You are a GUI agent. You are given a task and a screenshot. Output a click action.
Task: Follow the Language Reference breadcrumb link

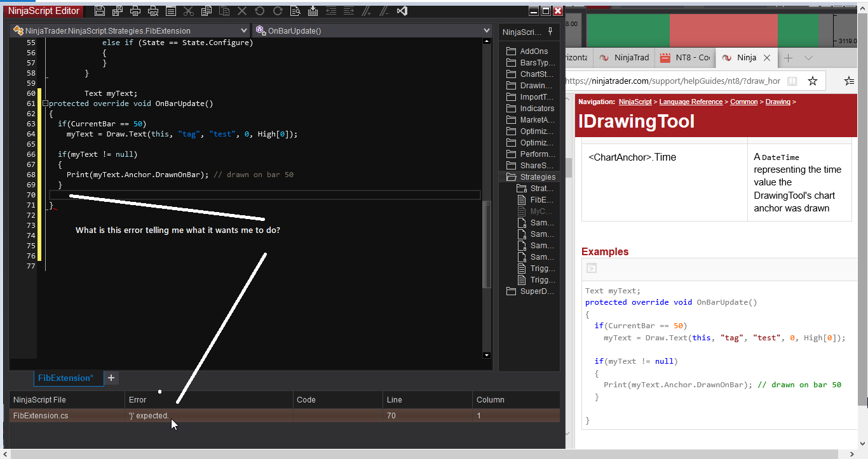[691, 102]
